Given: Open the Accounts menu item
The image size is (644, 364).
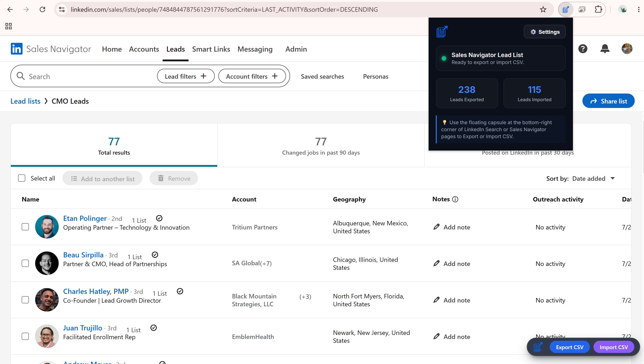Looking at the screenshot, I should click(x=144, y=49).
